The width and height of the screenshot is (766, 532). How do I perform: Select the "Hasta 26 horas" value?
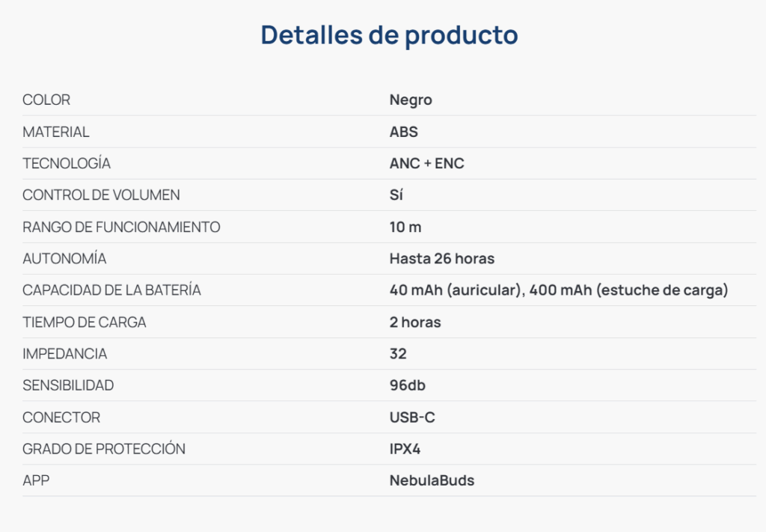coord(441,259)
